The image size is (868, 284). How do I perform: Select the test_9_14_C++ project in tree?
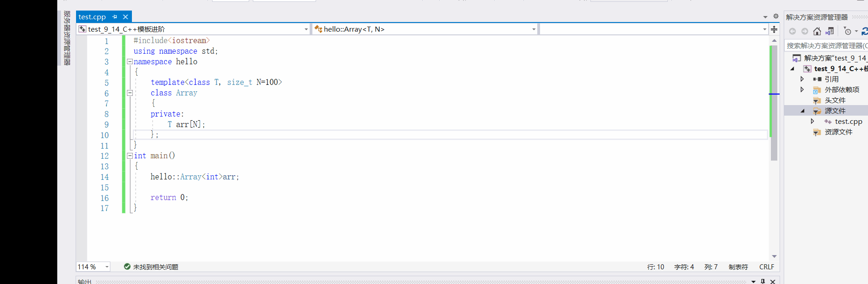[841, 69]
